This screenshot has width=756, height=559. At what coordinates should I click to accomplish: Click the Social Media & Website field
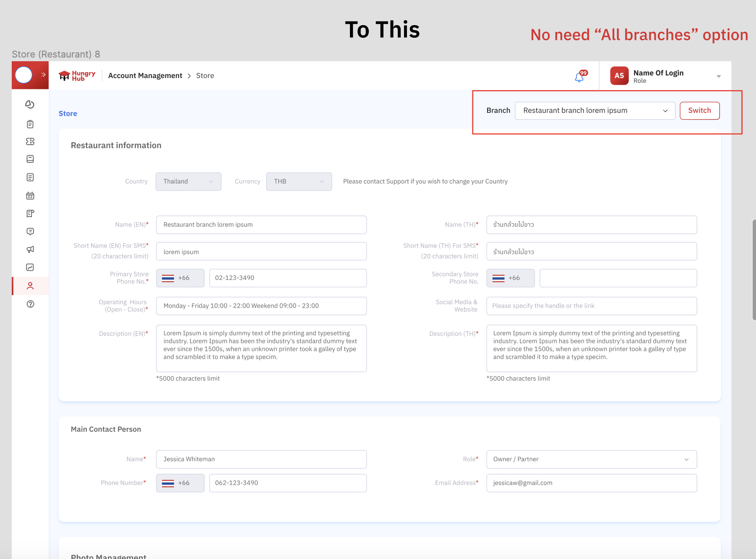[591, 306]
